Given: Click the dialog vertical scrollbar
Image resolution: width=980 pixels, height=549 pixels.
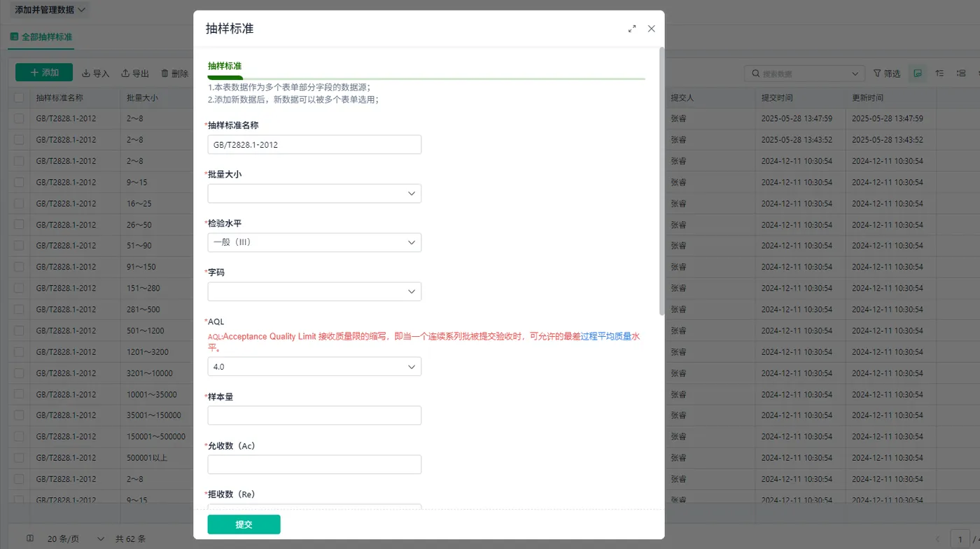Looking at the screenshot, I should 662,181.
